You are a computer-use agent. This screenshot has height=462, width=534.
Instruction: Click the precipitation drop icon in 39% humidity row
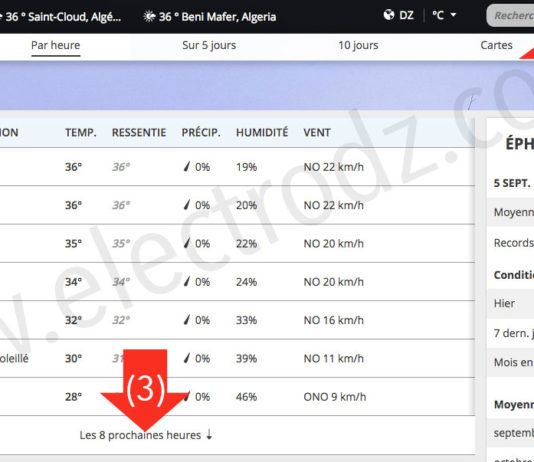(187, 358)
